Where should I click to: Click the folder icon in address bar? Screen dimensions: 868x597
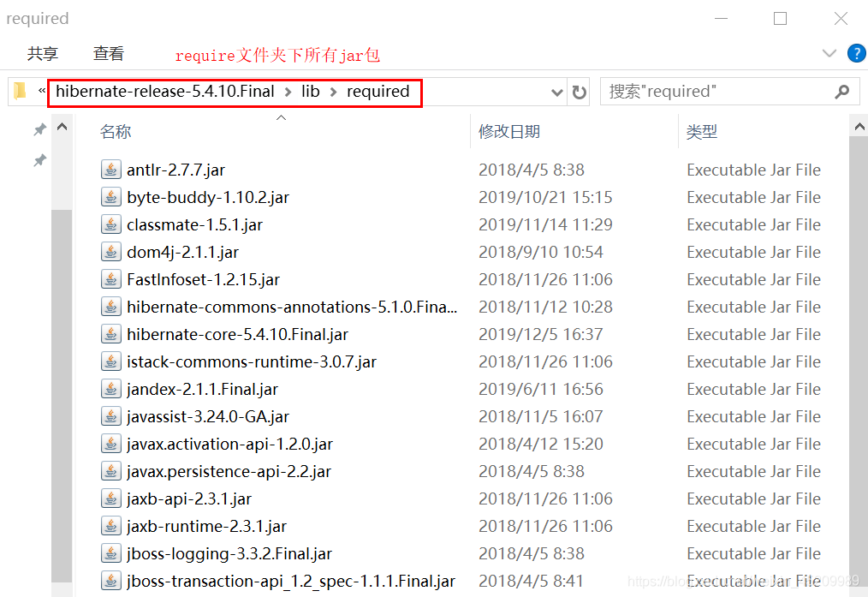coord(20,91)
